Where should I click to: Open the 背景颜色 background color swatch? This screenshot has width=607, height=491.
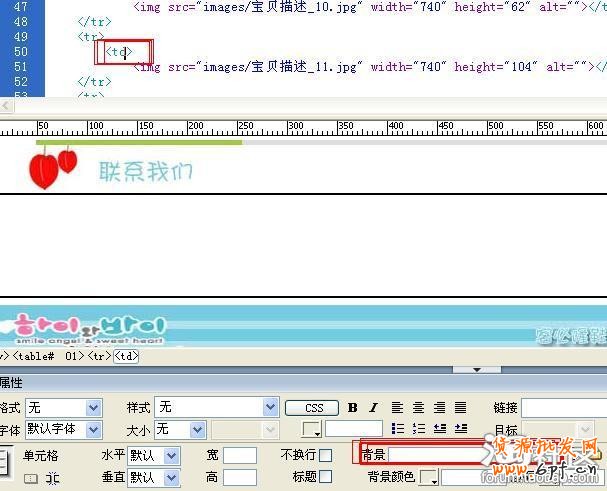(x=428, y=477)
